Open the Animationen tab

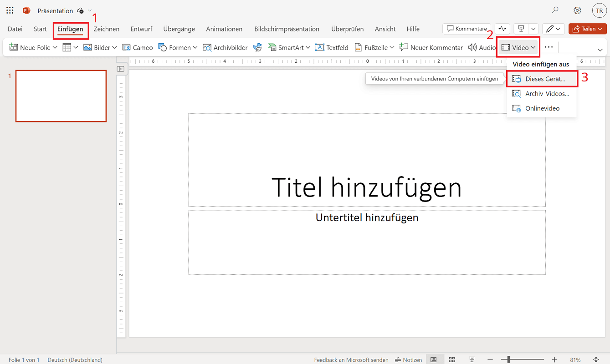click(x=224, y=29)
